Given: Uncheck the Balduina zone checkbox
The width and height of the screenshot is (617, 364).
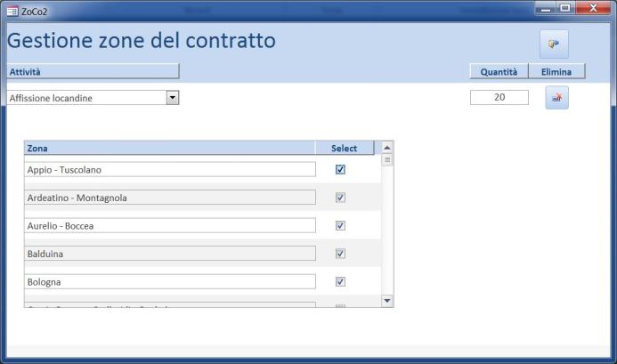Looking at the screenshot, I should (340, 254).
